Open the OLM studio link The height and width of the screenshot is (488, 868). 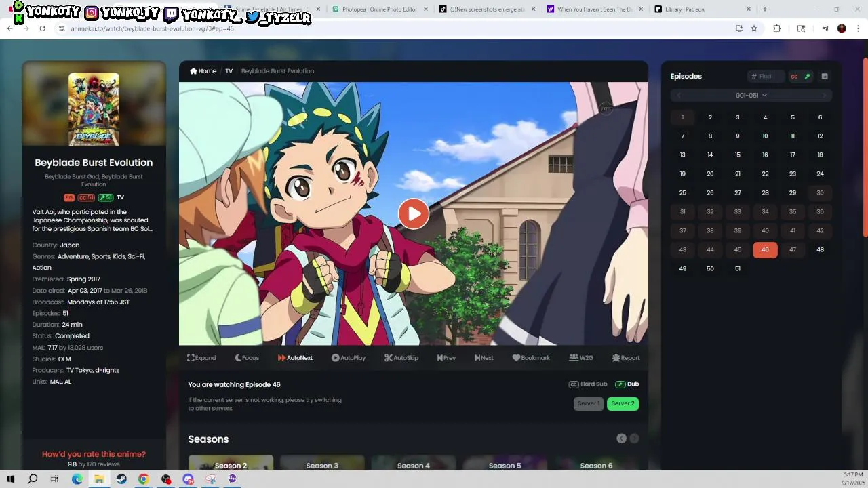pyautogui.click(x=64, y=359)
